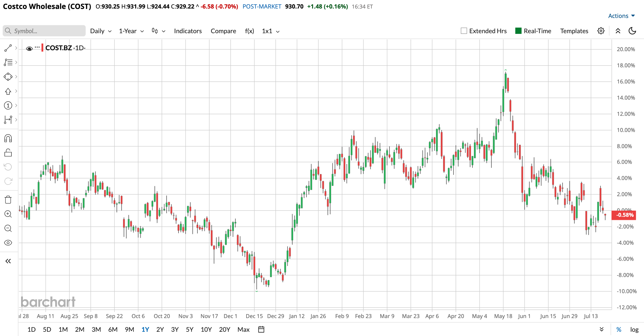Select the 10Y range button
Screen dimensions: 644x336
click(x=206, y=329)
